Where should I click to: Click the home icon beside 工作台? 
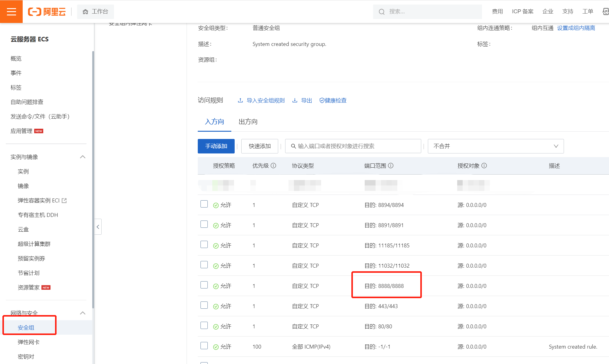click(85, 12)
